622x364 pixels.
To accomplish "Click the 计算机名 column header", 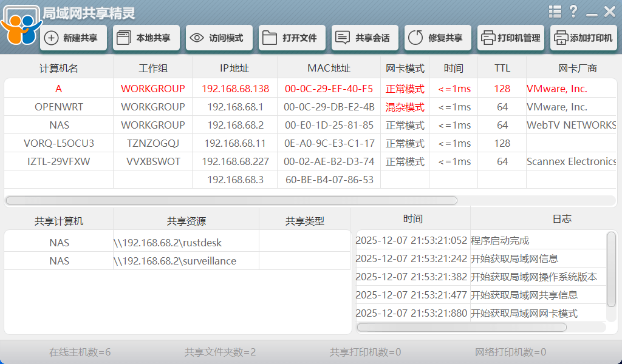I will point(58,68).
